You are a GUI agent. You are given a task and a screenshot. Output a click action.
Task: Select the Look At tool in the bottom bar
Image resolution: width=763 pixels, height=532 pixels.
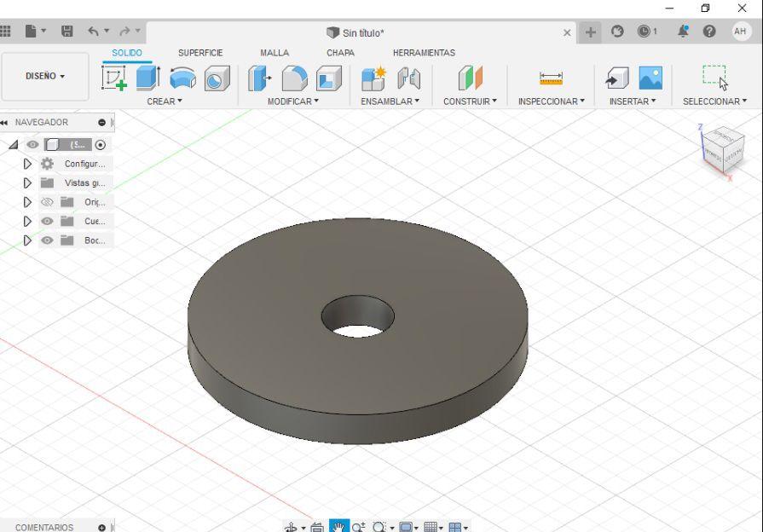pos(317,527)
